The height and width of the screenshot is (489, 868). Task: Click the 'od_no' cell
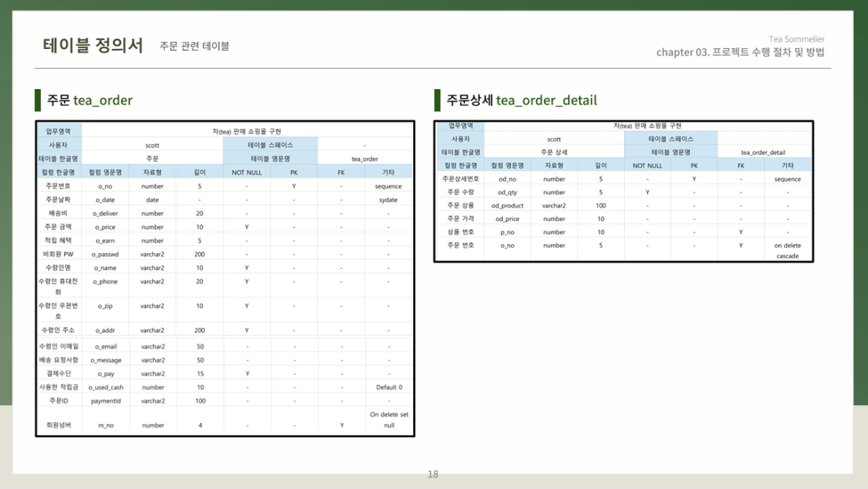click(507, 180)
